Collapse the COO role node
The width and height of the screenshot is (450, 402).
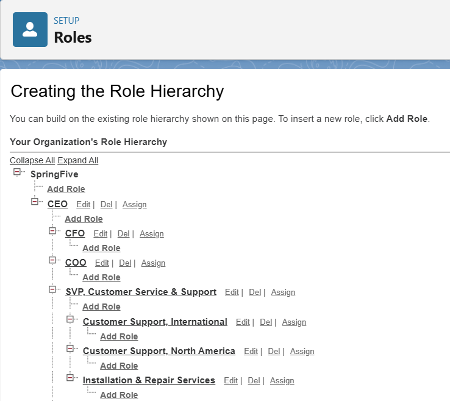click(52, 260)
